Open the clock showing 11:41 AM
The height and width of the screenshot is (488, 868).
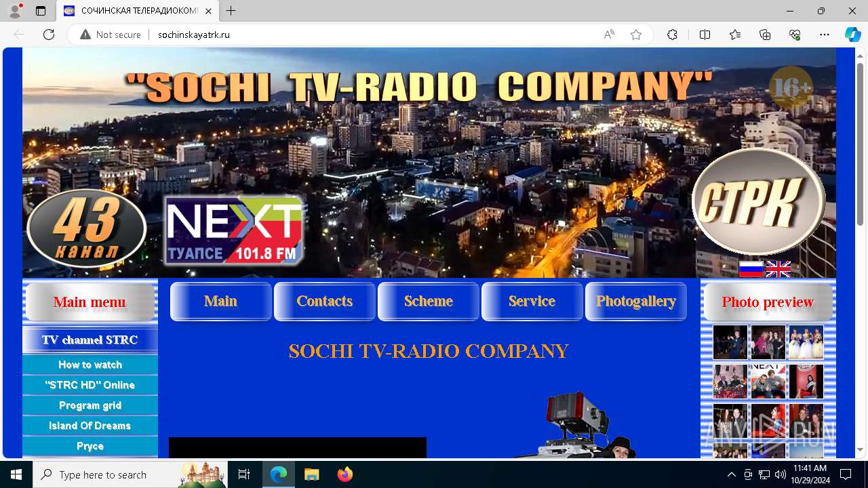point(810,474)
